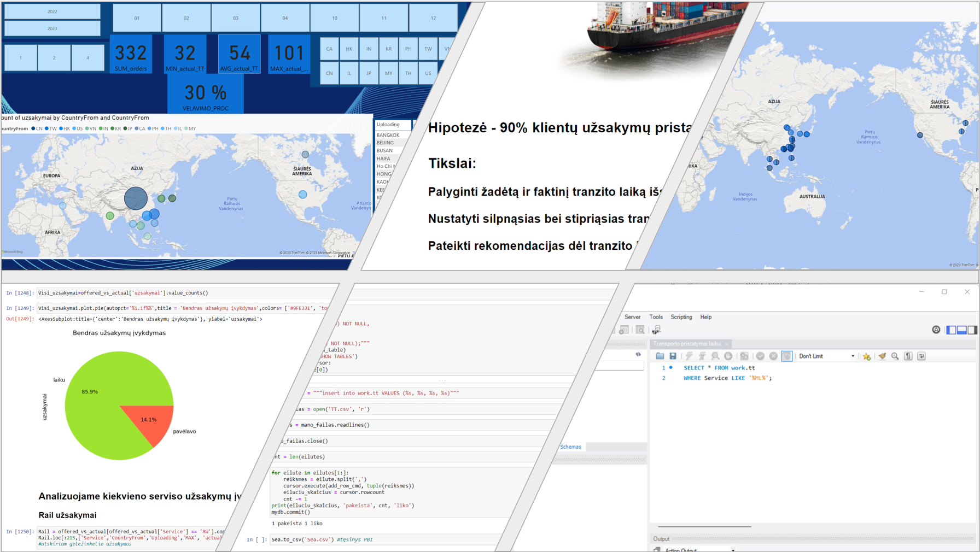Viewport: 980px width, 552px height.
Task: Toggle word wrap icon in editor toolbar
Action: coord(921,356)
